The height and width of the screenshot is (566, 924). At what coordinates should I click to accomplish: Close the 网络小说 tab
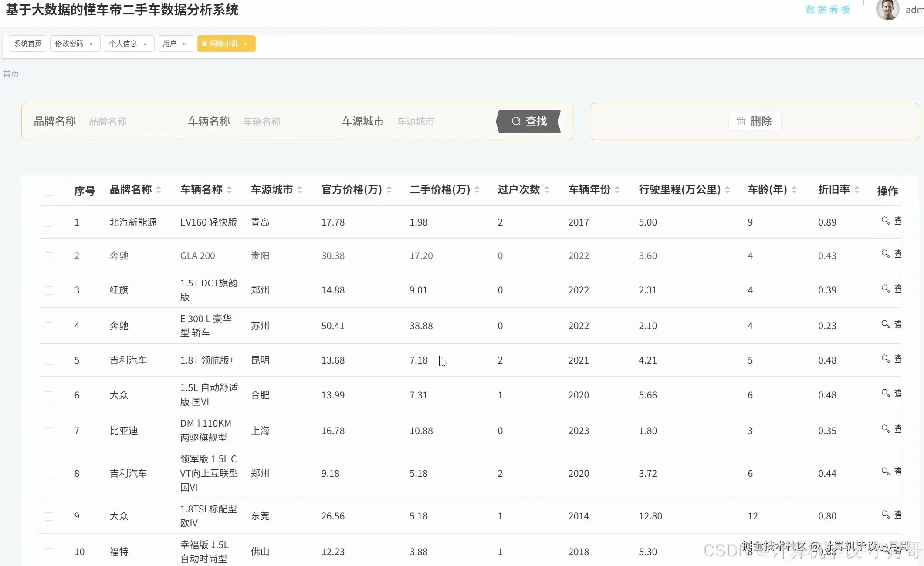pos(246,44)
